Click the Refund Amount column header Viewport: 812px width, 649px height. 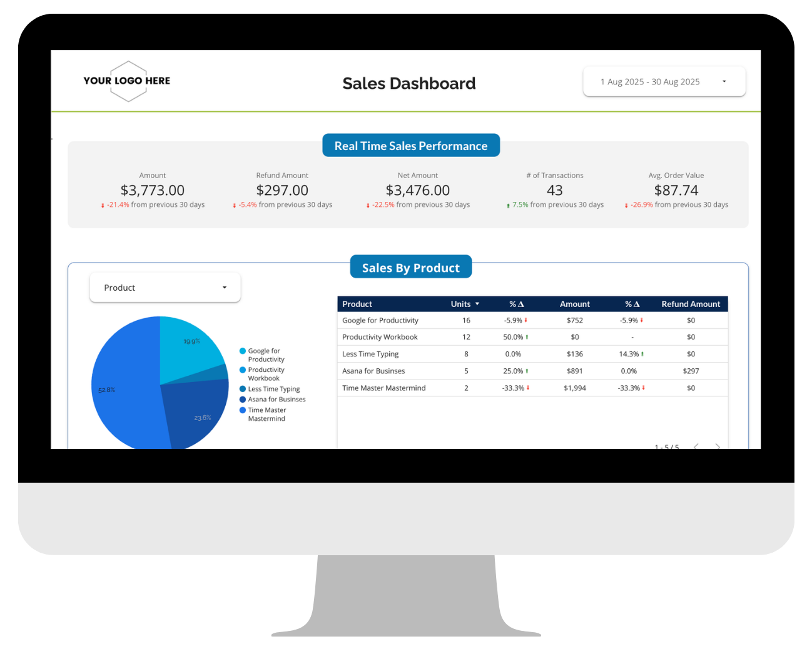(691, 304)
